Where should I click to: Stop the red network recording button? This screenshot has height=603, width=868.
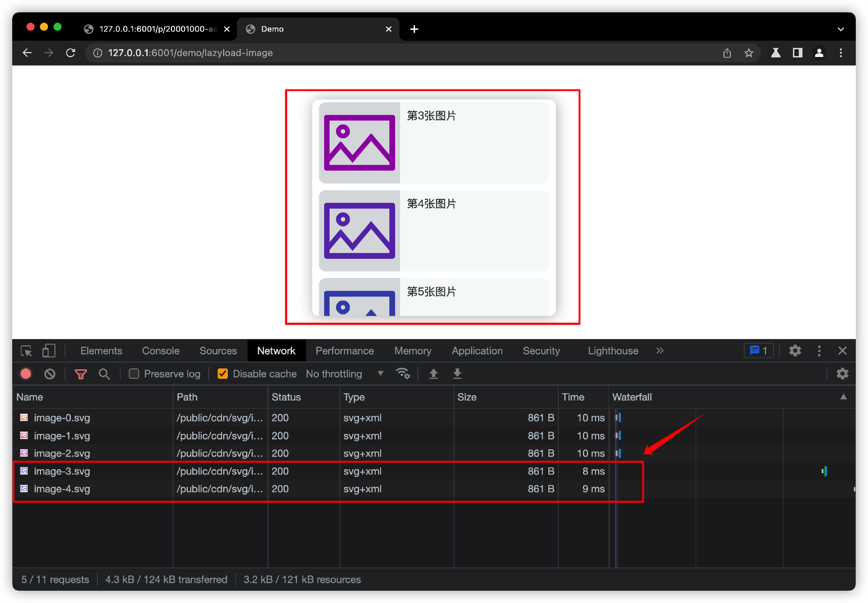tap(26, 374)
